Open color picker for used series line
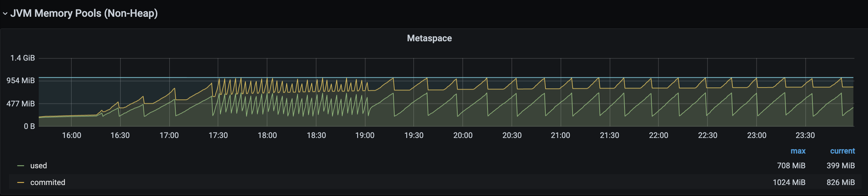Screen dimensions: 868x196 [x=21, y=166]
